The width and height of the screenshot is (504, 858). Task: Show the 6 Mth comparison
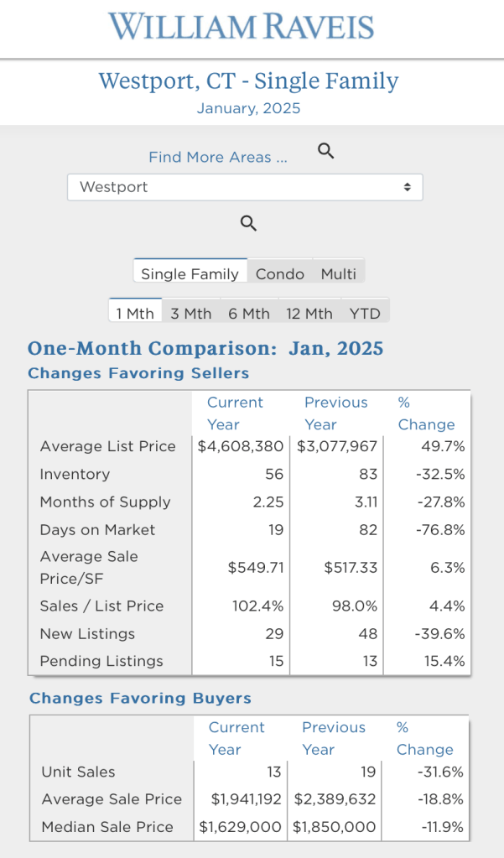pos(249,314)
